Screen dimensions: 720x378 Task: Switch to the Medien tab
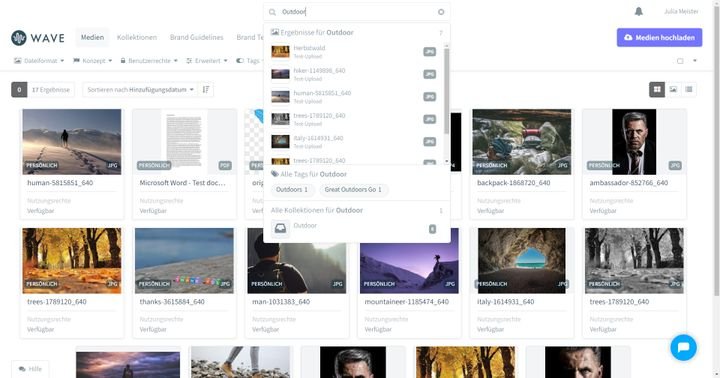[x=92, y=37]
